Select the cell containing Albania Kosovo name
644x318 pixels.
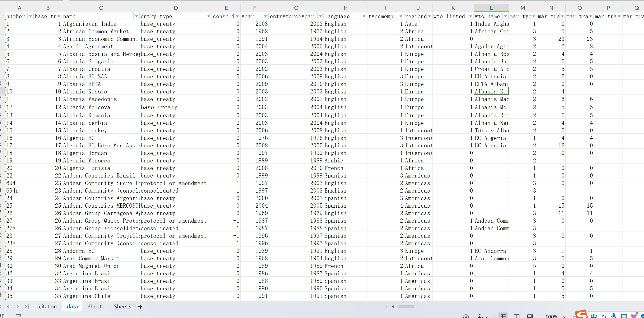[x=85, y=92]
